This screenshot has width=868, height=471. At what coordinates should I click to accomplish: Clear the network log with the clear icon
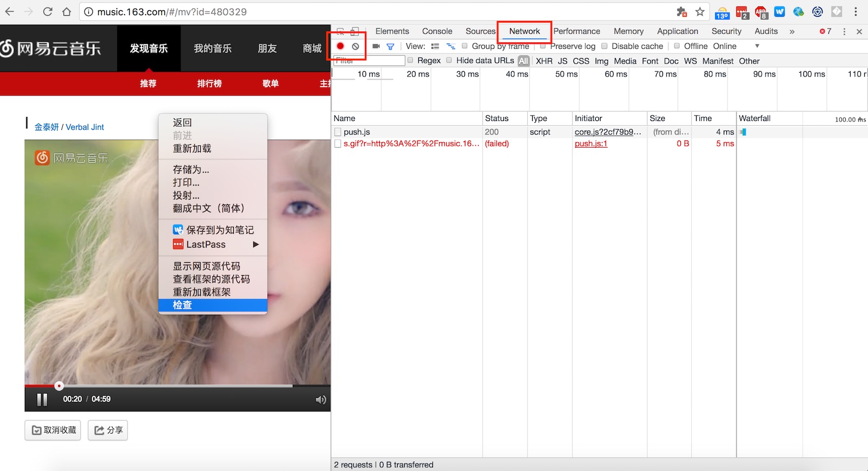(x=355, y=46)
